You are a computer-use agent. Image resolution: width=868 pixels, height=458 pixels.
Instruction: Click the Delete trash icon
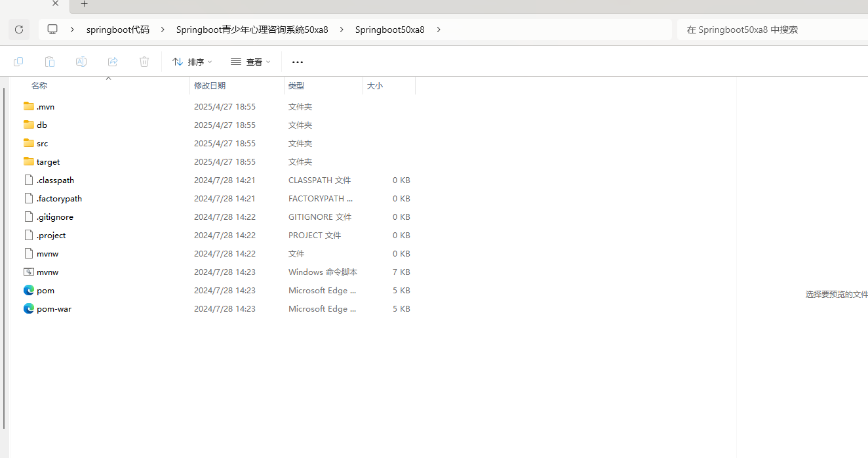[x=144, y=62]
